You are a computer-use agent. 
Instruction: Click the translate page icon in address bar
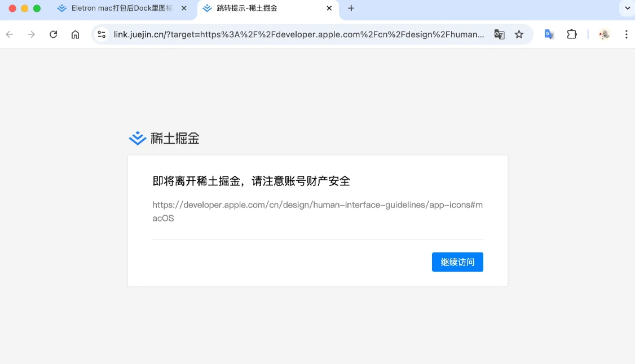coord(499,34)
